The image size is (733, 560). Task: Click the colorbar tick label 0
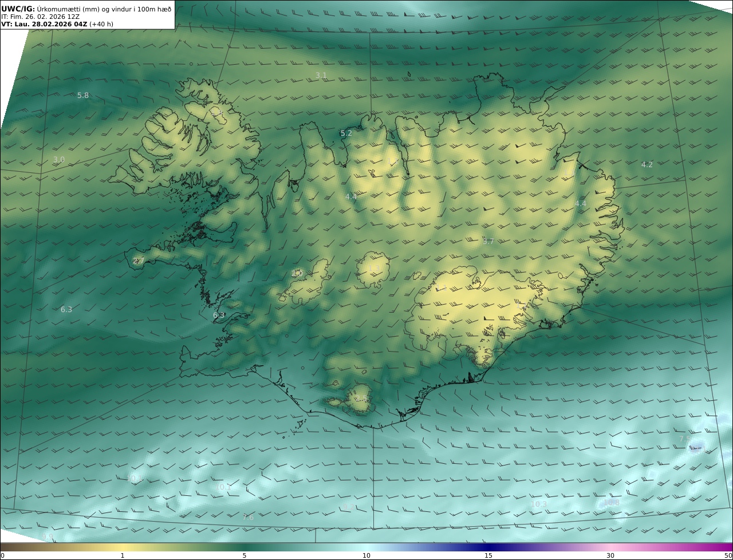click(2, 555)
